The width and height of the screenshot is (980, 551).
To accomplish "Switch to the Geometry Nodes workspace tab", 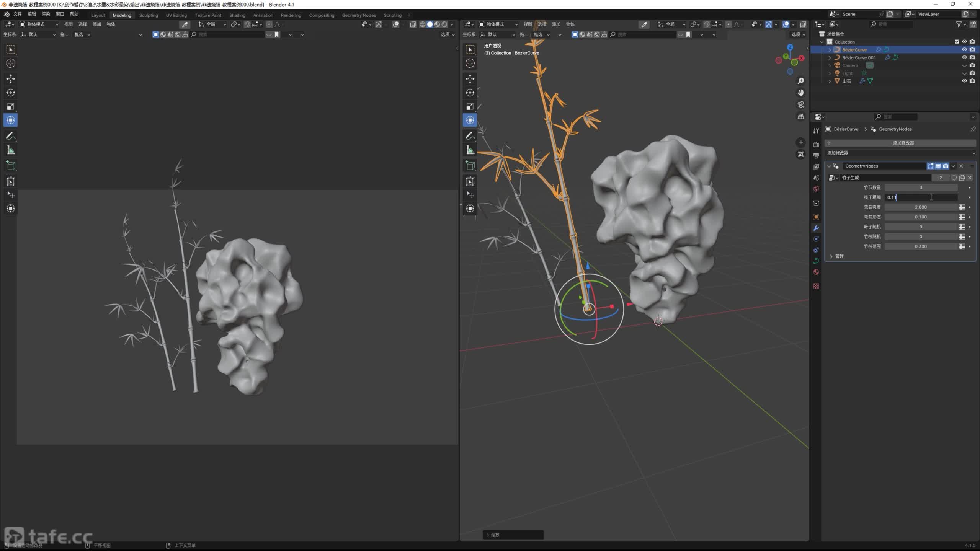I will [359, 15].
